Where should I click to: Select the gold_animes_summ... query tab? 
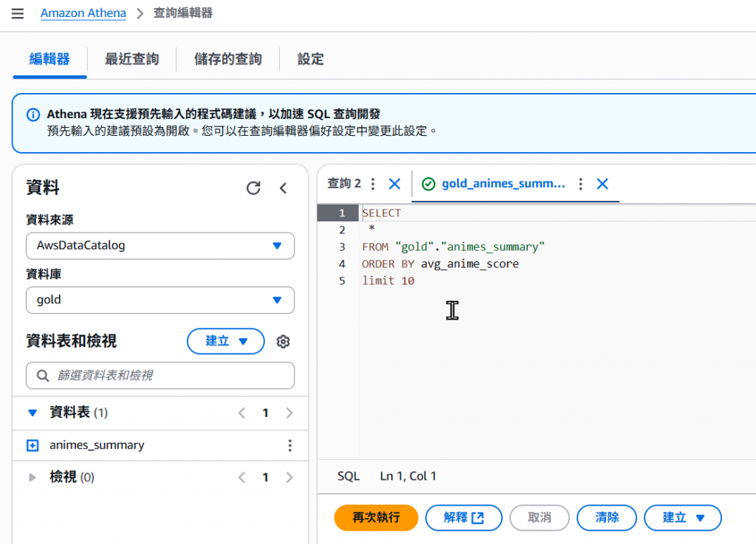pos(503,184)
